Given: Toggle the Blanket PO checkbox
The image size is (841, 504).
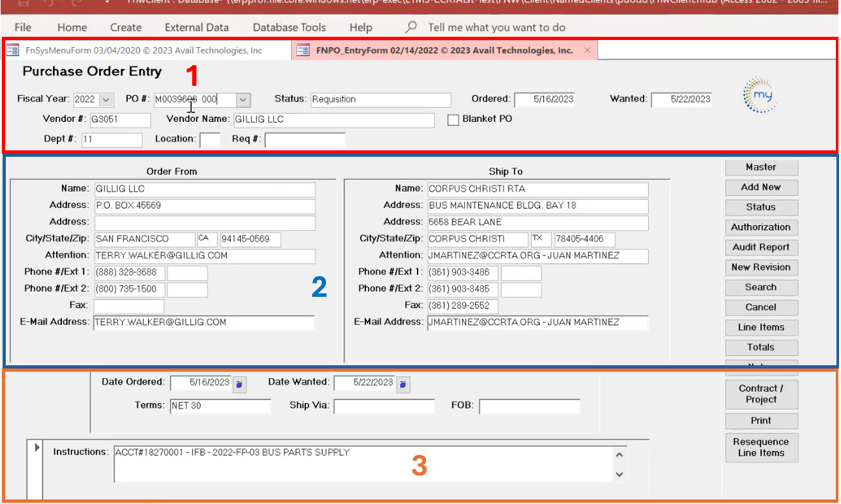Looking at the screenshot, I should click(x=453, y=120).
